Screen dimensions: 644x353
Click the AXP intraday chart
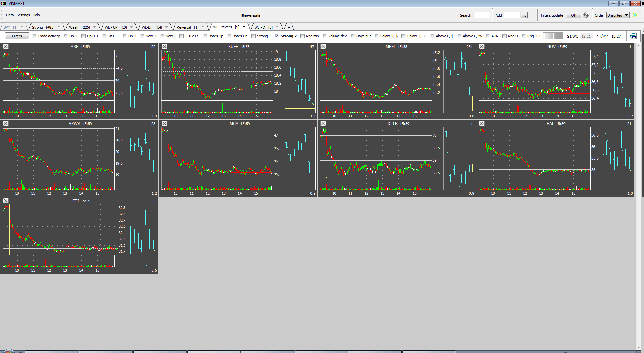tap(58, 82)
